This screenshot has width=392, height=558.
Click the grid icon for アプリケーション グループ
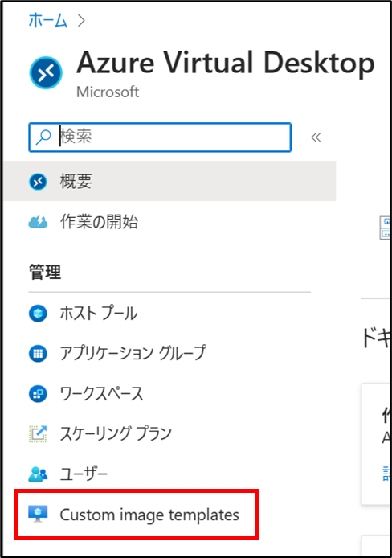coord(38,354)
